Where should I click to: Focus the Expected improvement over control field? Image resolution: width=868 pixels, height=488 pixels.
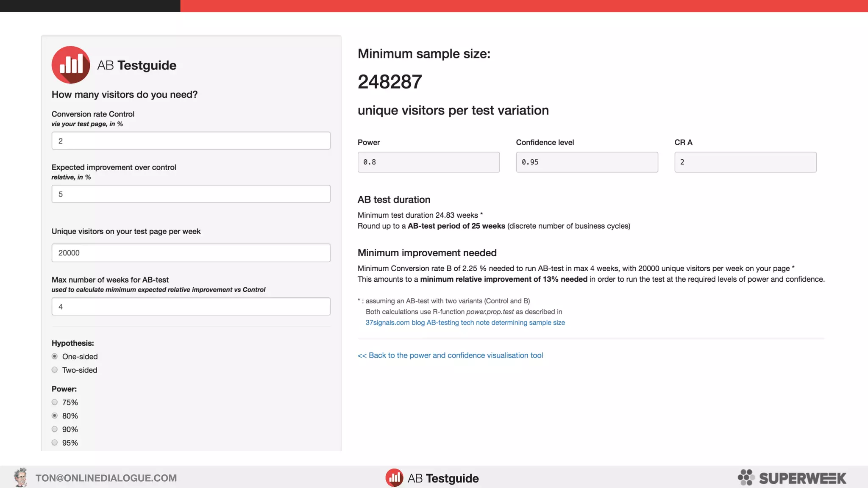(x=191, y=194)
